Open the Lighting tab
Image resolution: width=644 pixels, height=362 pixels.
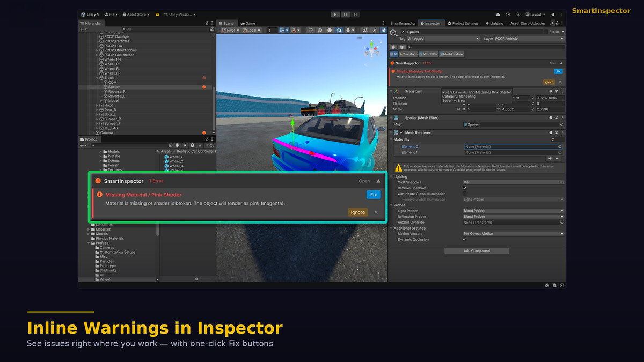click(x=494, y=23)
